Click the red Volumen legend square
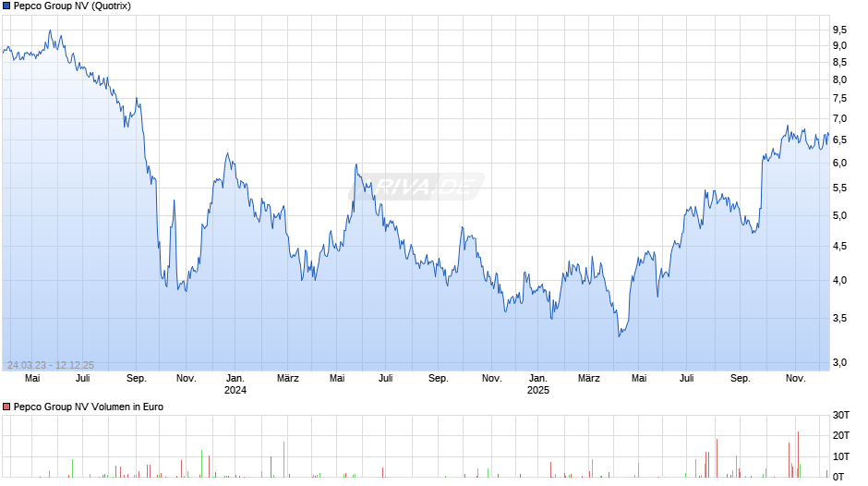The width and height of the screenshot is (868, 486). (x=6, y=407)
